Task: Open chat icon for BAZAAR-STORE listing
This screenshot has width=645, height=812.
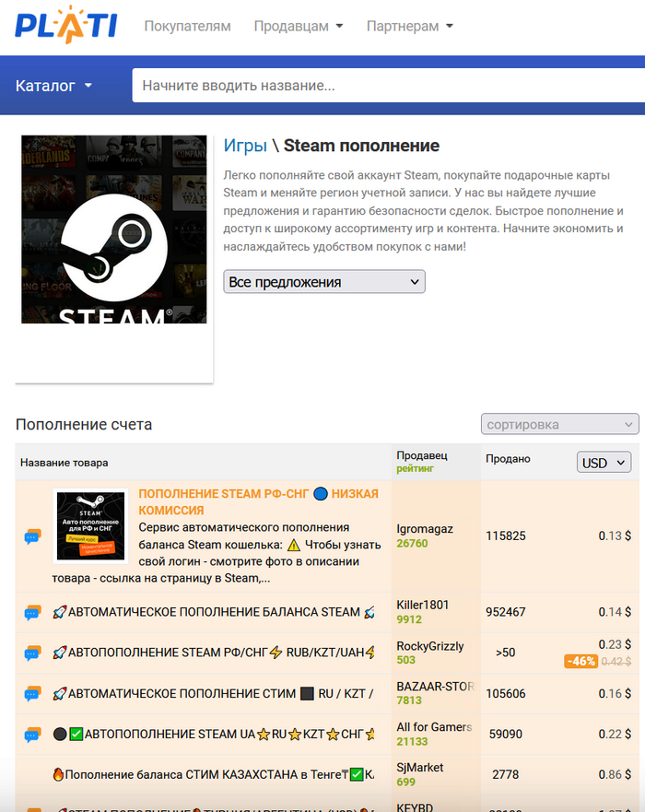Action: [32, 693]
